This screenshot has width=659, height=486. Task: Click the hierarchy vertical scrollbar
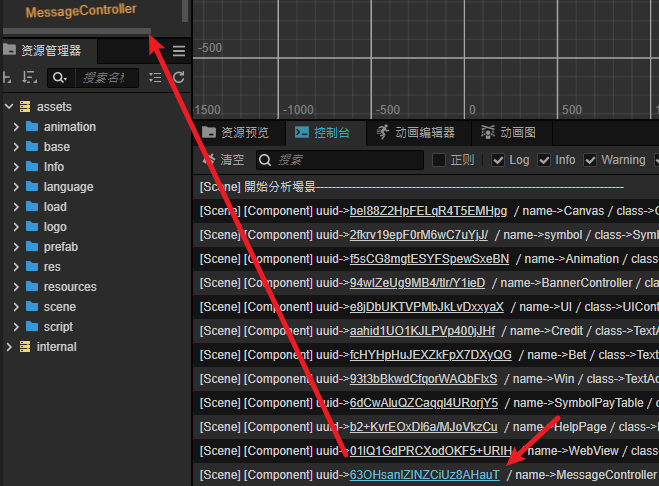tap(185, 11)
